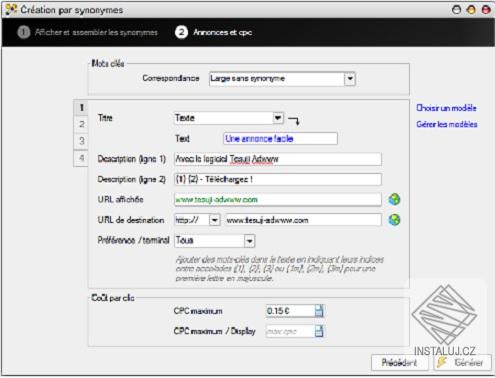This screenshot has width=495, height=378.
Task: Click the Choisir un modèle link
Action: [x=446, y=108]
